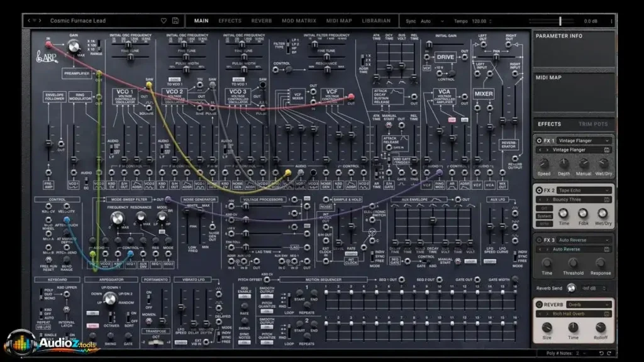The height and width of the screenshot is (362, 644).
Task: Click the SYNC button in the Arpeggiator section
Action: 92,324
